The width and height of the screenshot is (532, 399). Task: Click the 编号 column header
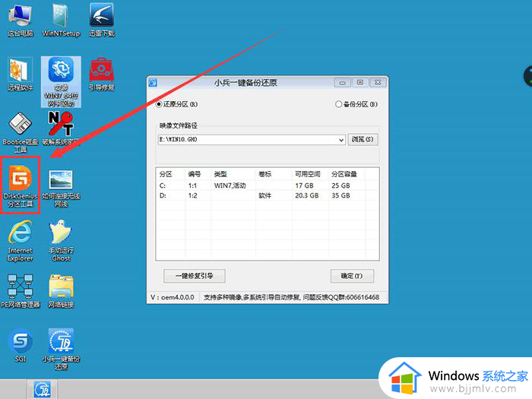pyautogui.click(x=195, y=174)
